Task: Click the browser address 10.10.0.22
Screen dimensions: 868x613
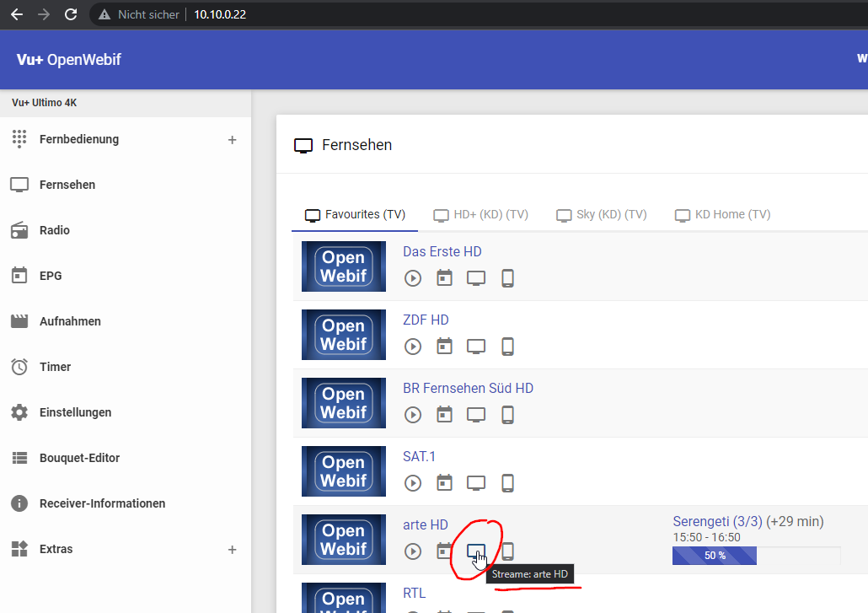Action: 220,14
